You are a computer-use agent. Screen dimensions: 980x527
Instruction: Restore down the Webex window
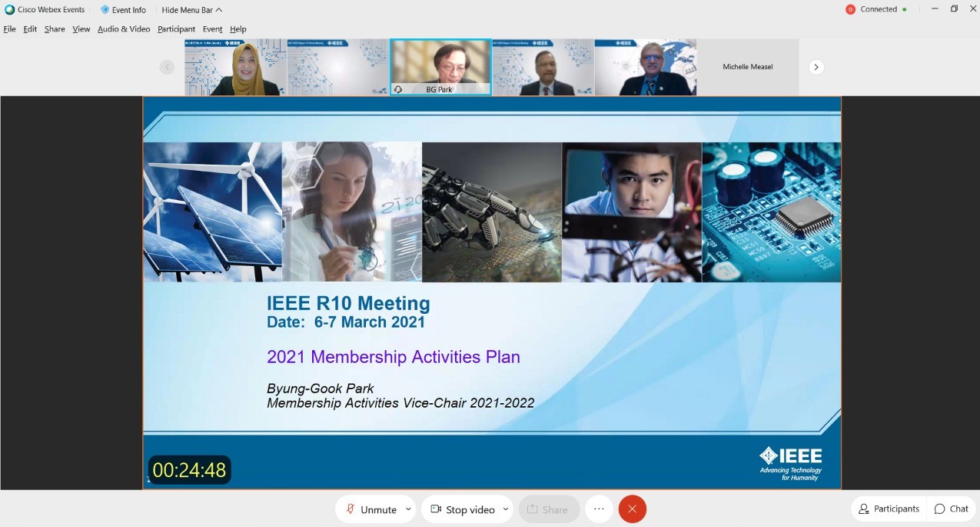pos(955,9)
